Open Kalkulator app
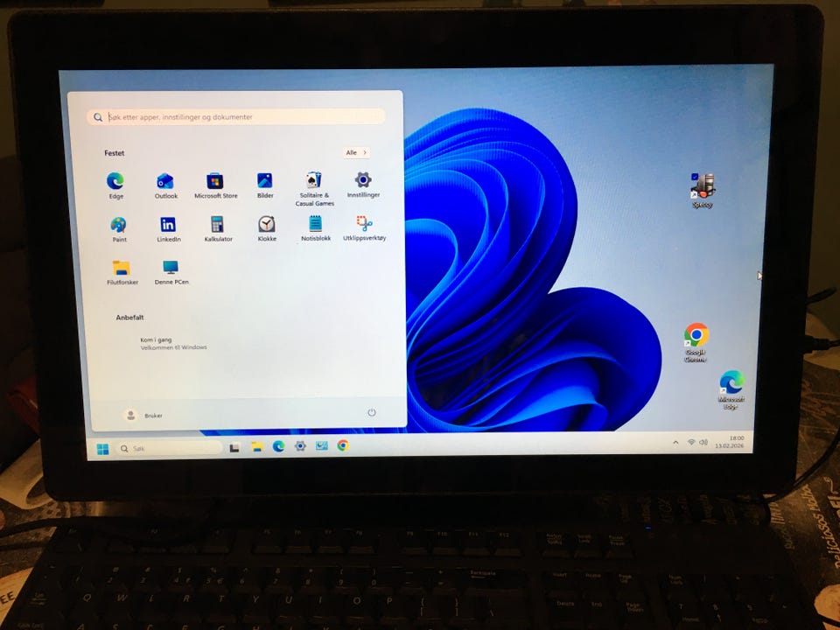Image resolution: width=840 pixels, height=630 pixels. [218, 228]
